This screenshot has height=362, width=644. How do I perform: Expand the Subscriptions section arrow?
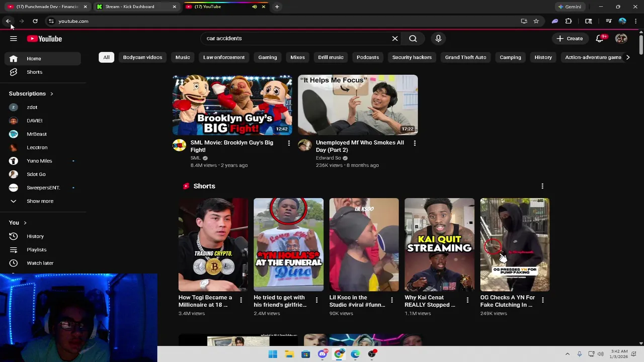point(51,94)
